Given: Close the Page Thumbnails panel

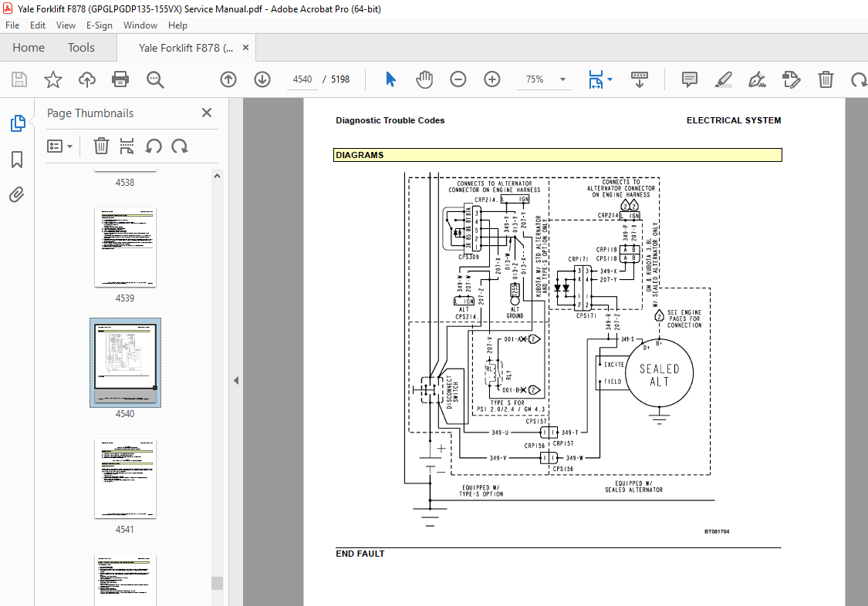Looking at the screenshot, I should [207, 113].
